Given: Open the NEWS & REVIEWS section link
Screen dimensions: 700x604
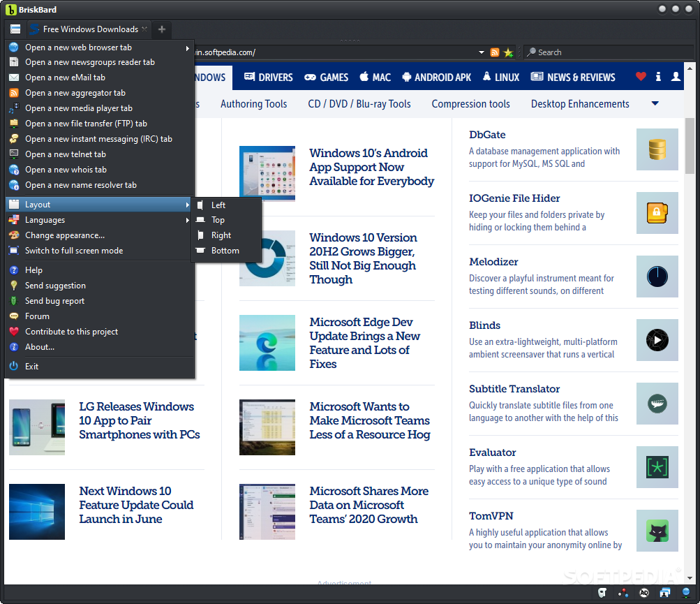Looking at the screenshot, I should point(573,78).
